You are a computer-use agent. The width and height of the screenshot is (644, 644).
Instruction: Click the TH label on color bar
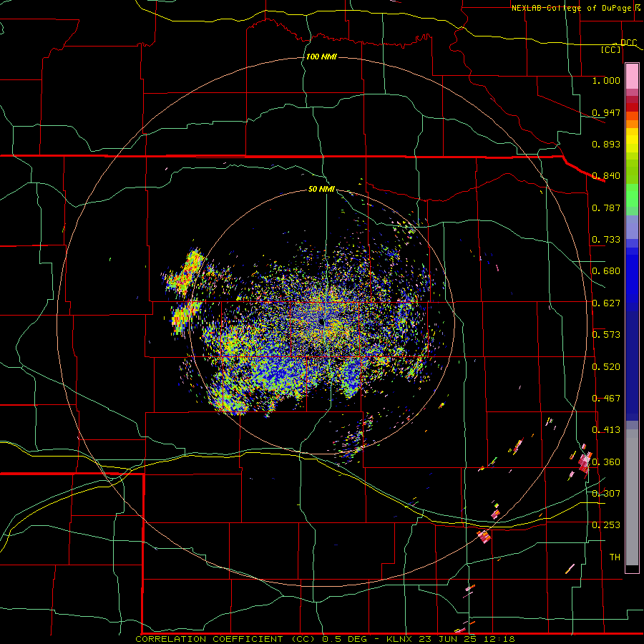[x=615, y=557]
